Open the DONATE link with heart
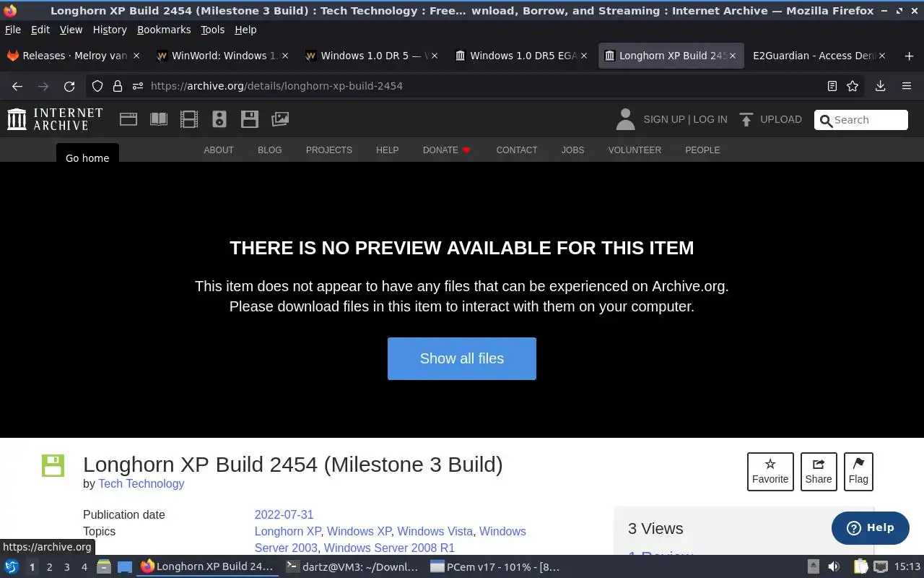The width and height of the screenshot is (924, 578). click(x=447, y=150)
